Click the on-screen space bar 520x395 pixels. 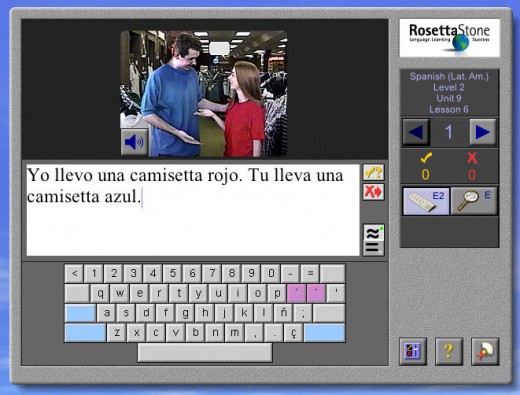pyautogui.click(x=205, y=353)
